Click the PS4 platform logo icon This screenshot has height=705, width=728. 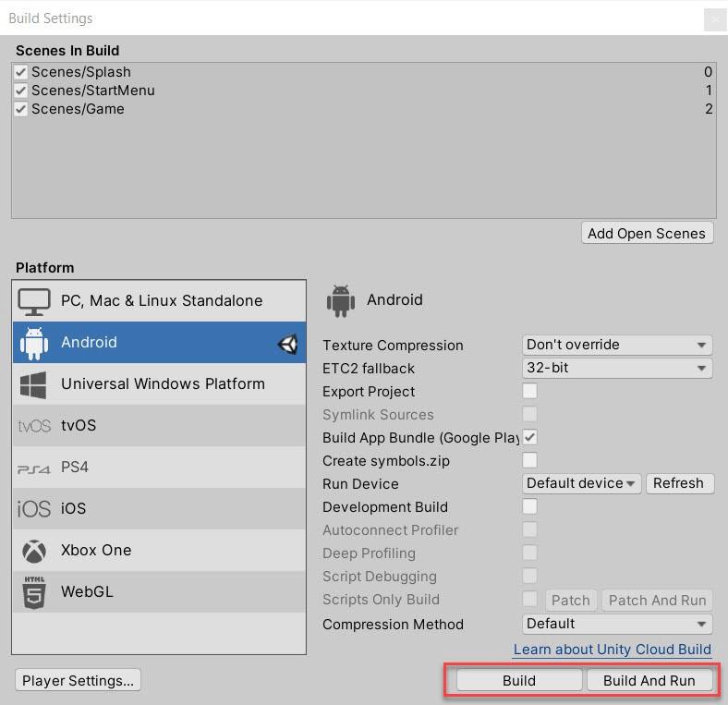click(x=34, y=468)
